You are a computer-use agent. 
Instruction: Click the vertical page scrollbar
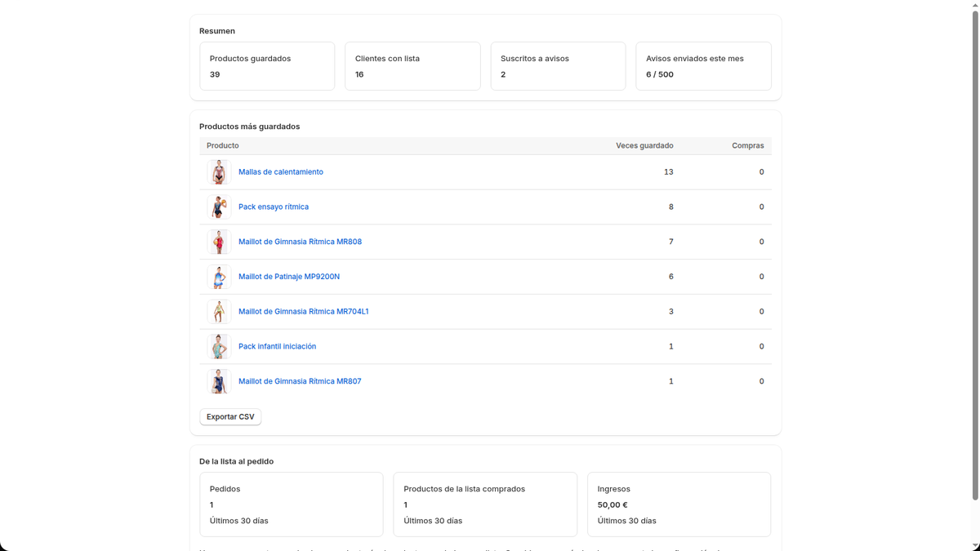point(975,255)
